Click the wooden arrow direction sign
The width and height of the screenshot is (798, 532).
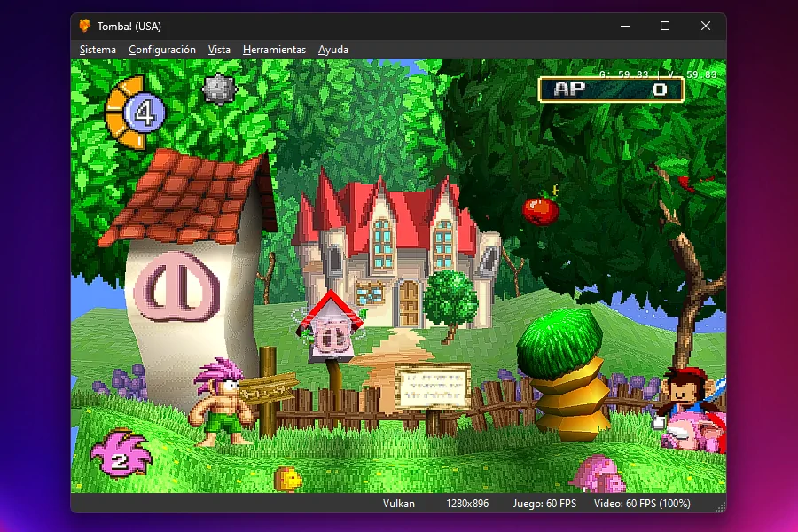click(x=267, y=388)
